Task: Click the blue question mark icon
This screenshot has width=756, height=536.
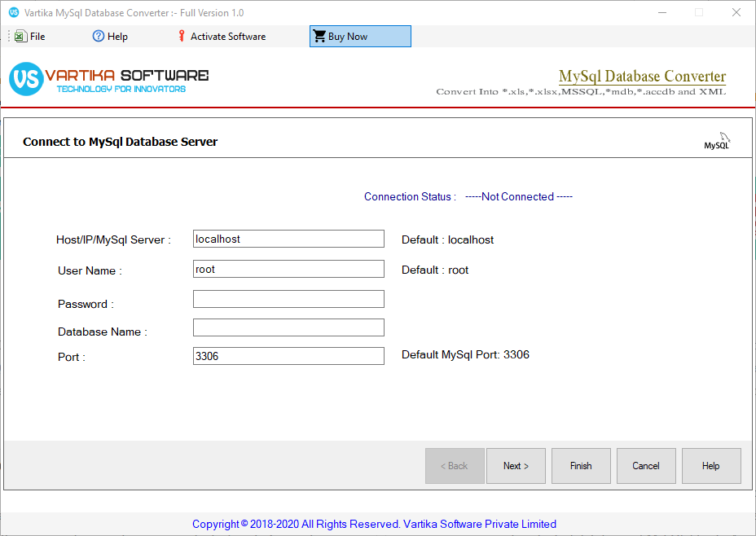Action: (x=99, y=36)
